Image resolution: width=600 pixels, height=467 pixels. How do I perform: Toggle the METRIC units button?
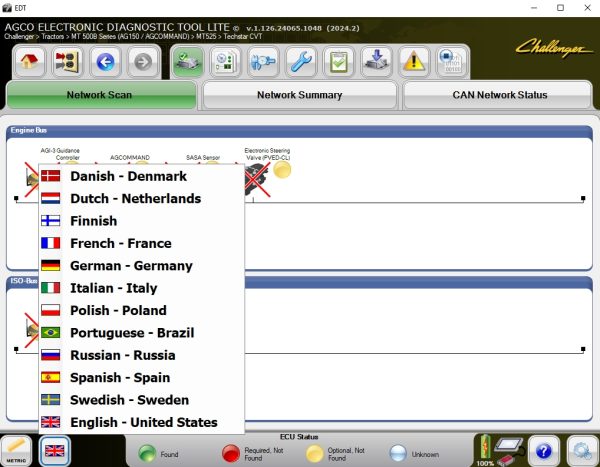pos(16,451)
